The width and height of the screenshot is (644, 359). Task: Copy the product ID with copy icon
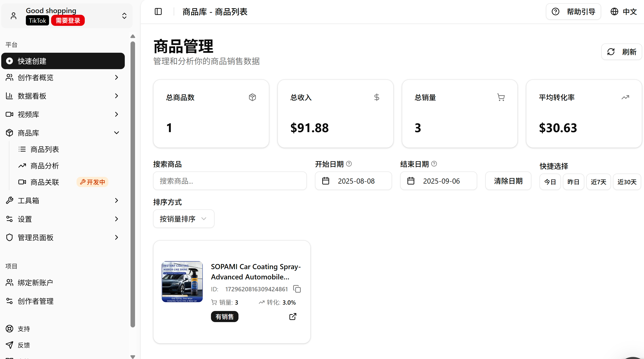297,289
